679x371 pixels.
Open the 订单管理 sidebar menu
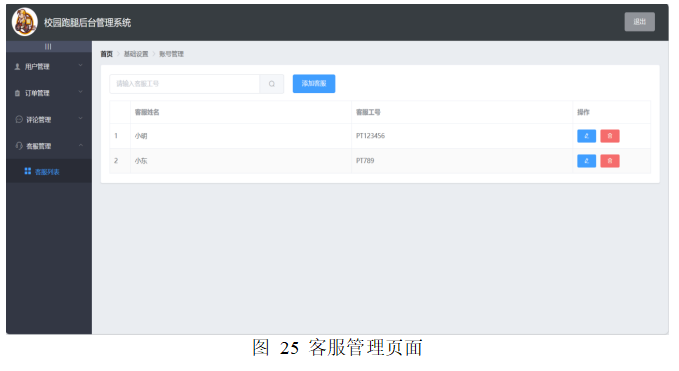tap(49, 93)
